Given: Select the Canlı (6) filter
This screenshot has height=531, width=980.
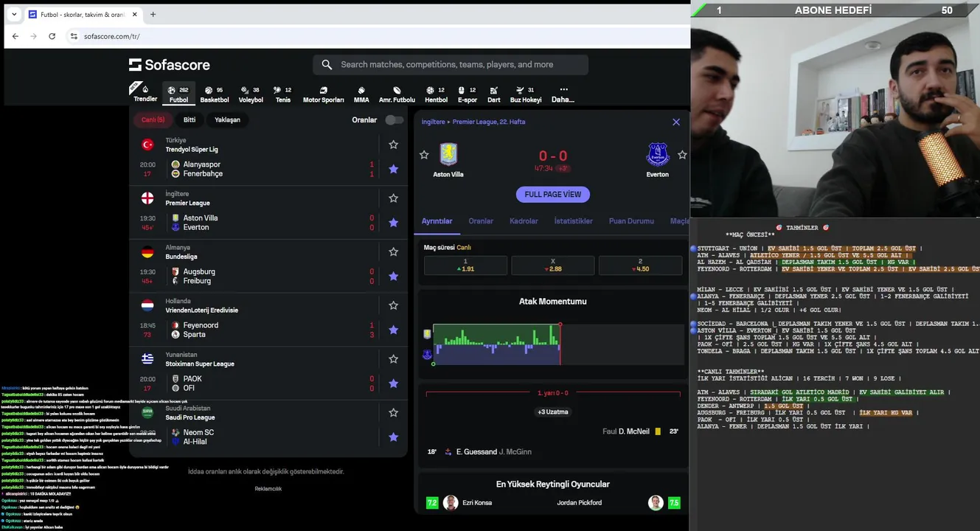Looking at the screenshot, I should (x=153, y=119).
